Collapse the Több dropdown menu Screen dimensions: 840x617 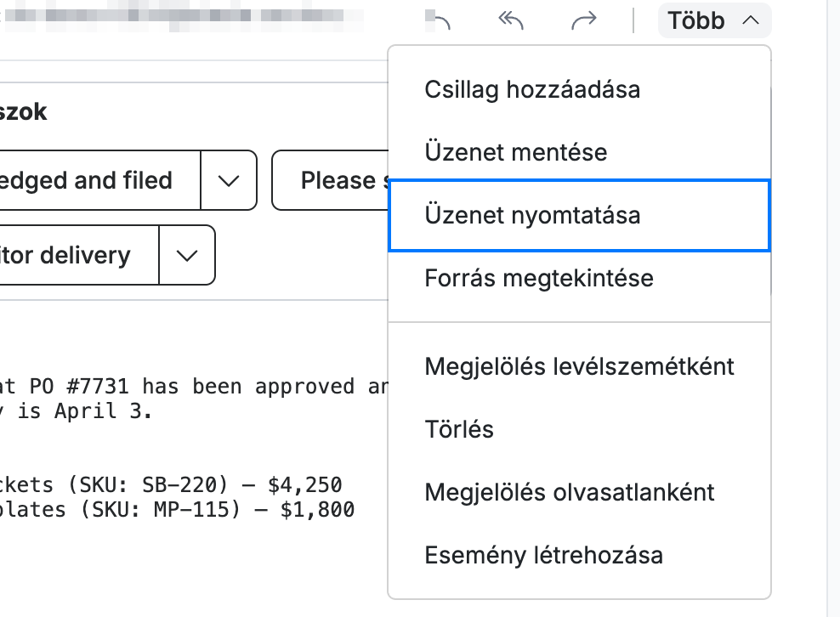(x=715, y=20)
